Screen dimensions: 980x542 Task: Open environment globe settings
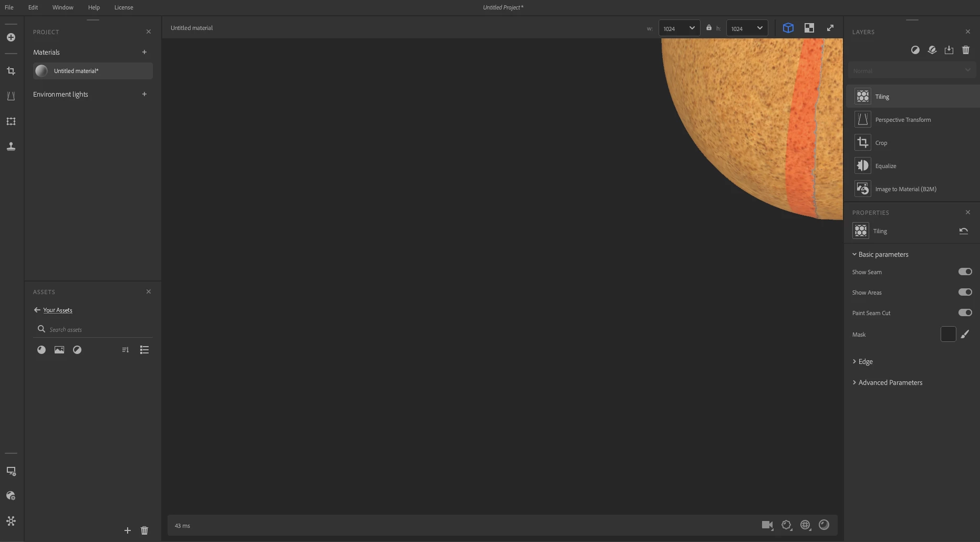click(805, 525)
